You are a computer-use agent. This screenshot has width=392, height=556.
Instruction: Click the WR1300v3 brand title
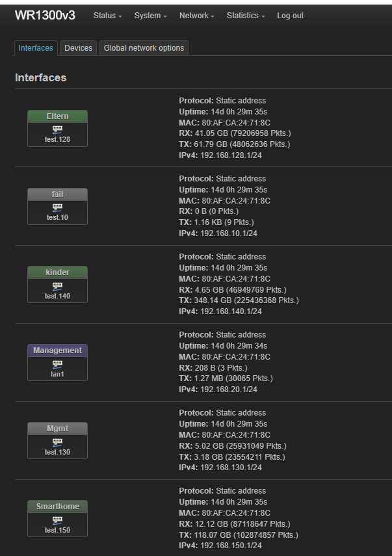click(45, 16)
